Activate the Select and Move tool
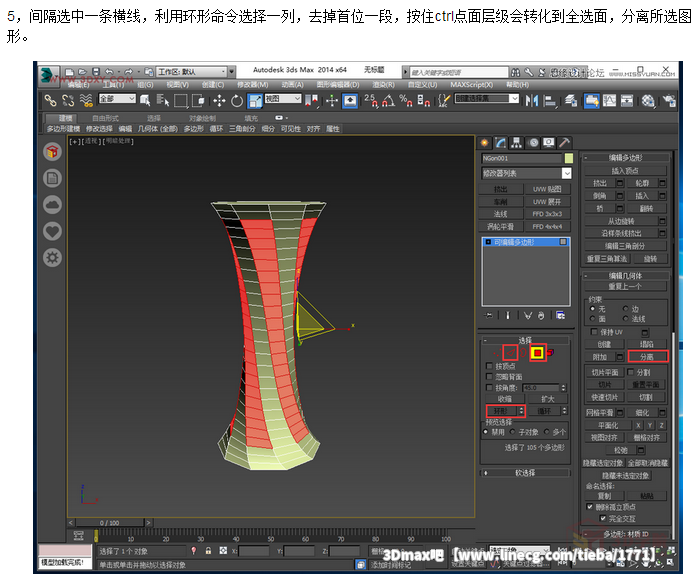695x574 pixels. (x=219, y=101)
